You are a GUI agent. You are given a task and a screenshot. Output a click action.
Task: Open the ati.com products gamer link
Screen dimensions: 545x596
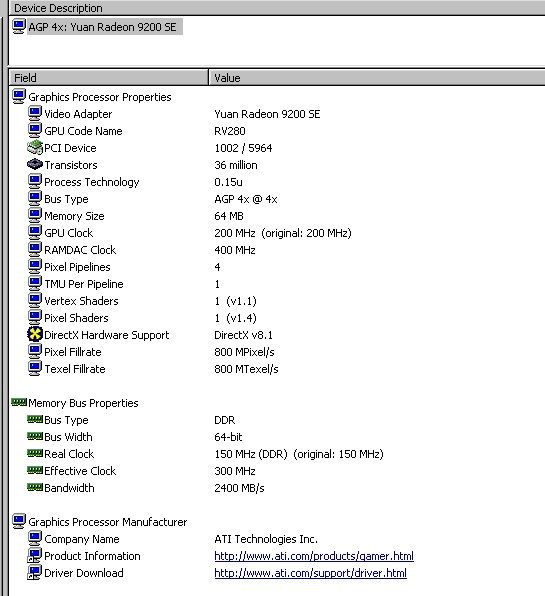pos(314,556)
